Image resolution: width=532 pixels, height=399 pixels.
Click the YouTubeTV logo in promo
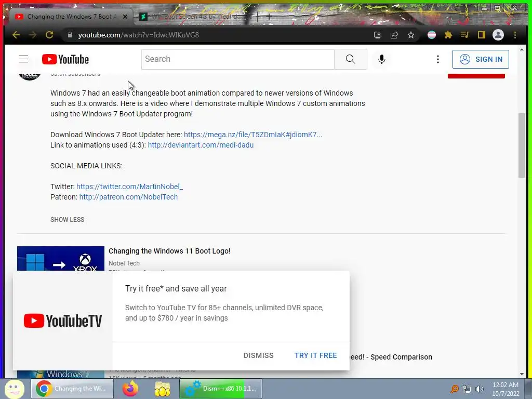(x=63, y=321)
